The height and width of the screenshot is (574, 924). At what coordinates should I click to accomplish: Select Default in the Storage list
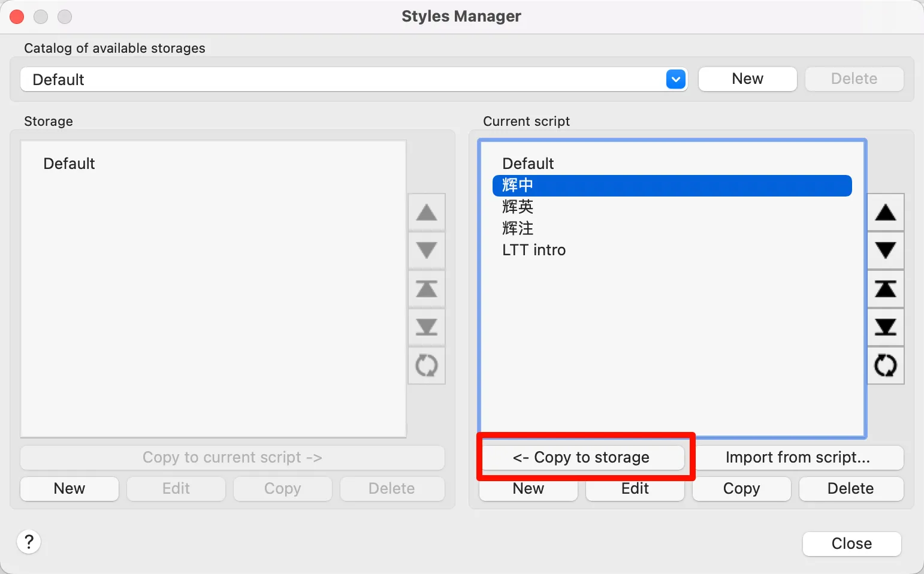pyautogui.click(x=69, y=164)
